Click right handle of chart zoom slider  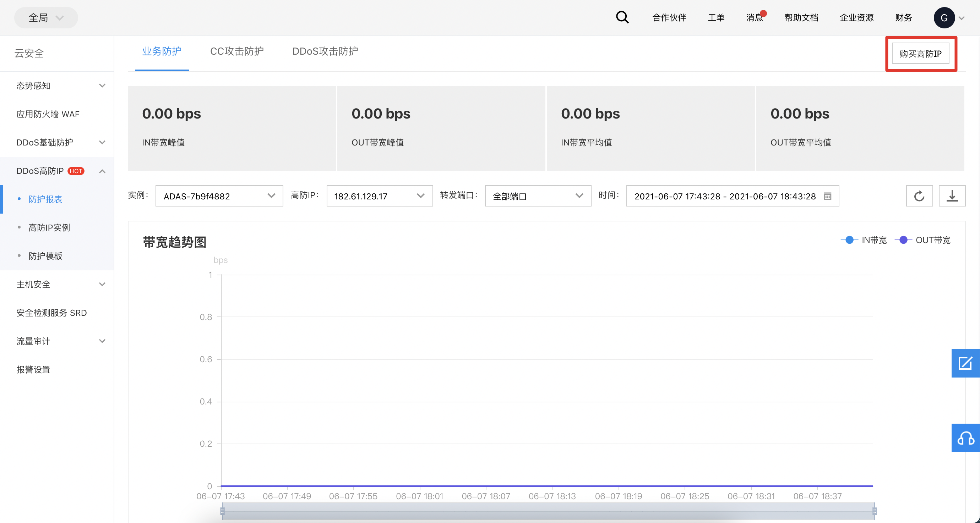tap(875, 511)
